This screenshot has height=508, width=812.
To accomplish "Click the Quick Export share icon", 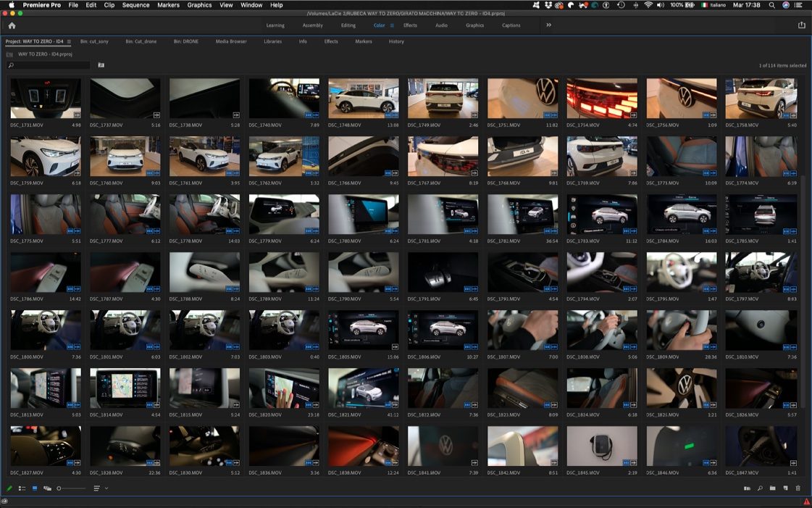I will click(x=802, y=25).
